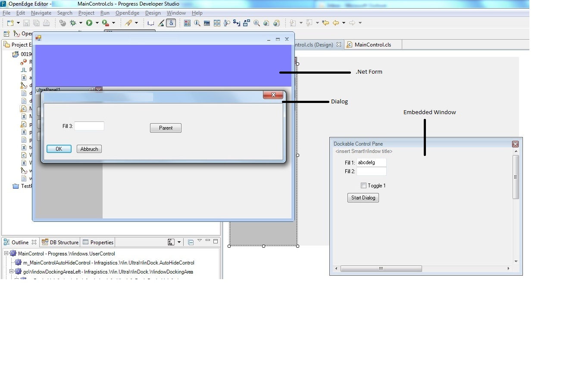Click the last edit location arrow icon
Viewport: 588px width, 389px height.
325,23
